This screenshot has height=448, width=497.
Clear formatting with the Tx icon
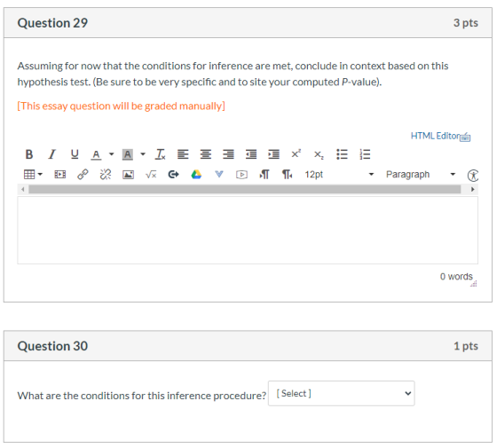click(160, 154)
